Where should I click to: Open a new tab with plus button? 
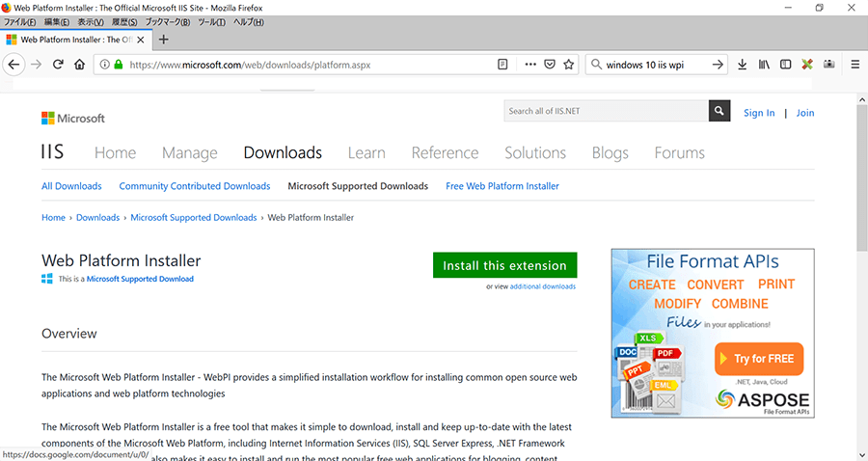tap(163, 40)
